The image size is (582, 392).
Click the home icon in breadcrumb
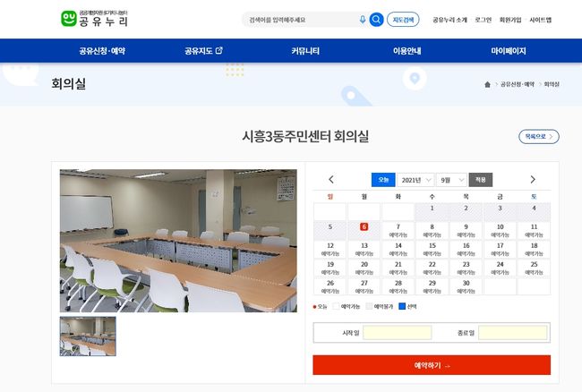487,84
